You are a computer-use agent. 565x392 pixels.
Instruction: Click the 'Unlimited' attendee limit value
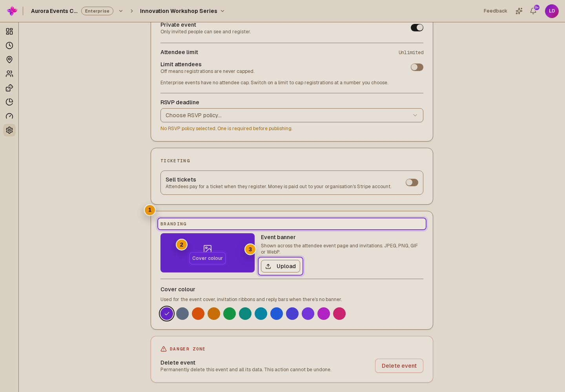411,53
